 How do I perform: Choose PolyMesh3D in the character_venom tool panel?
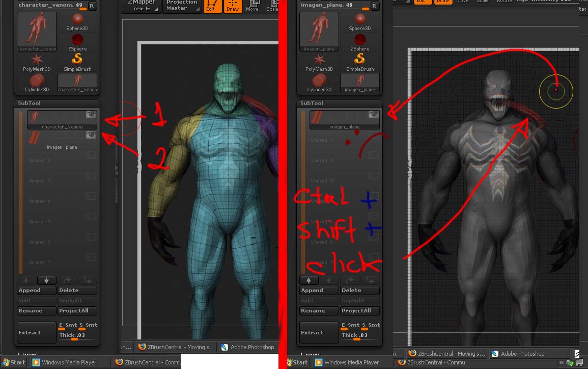36,62
